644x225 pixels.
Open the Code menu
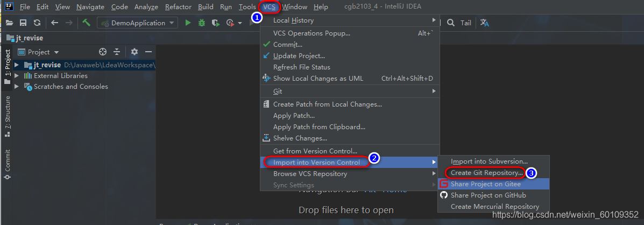tap(119, 6)
